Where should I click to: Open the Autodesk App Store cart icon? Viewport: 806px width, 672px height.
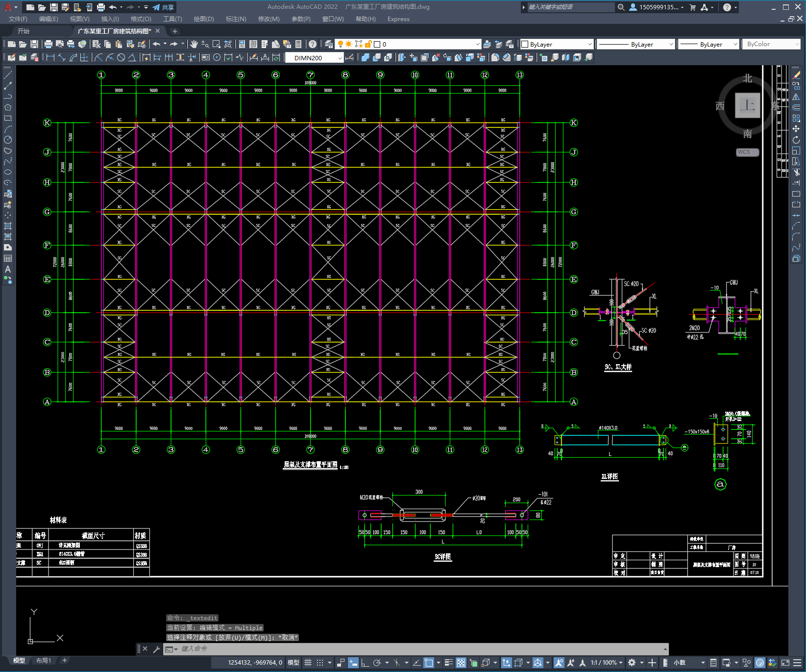tap(693, 7)
